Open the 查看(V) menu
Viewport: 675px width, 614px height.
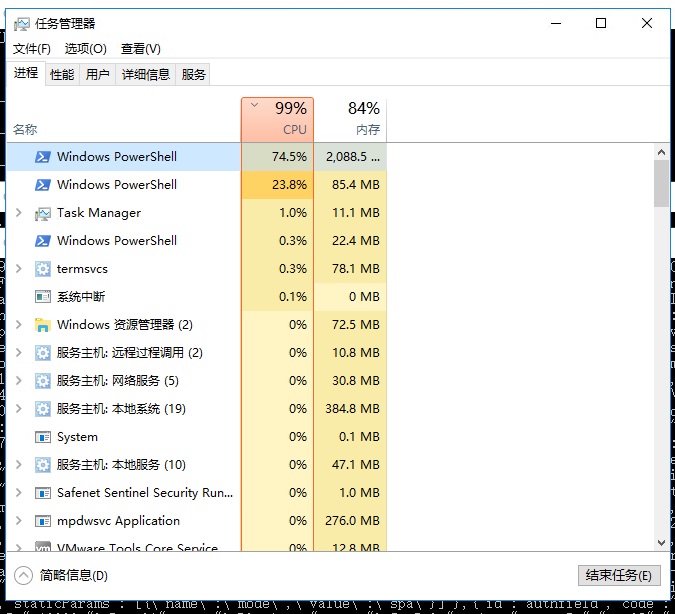141,49
